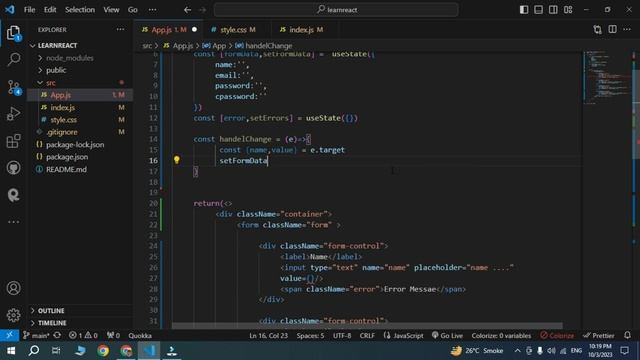Toggle primary side bar visibility
640x360 pixels.
pos(524,9)
